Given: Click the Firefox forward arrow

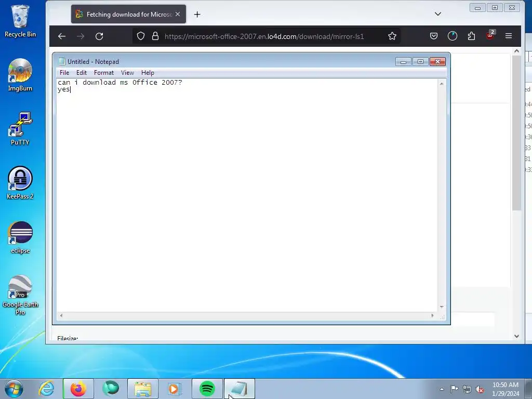Looking at the screenshot, I should pos(81,36).
